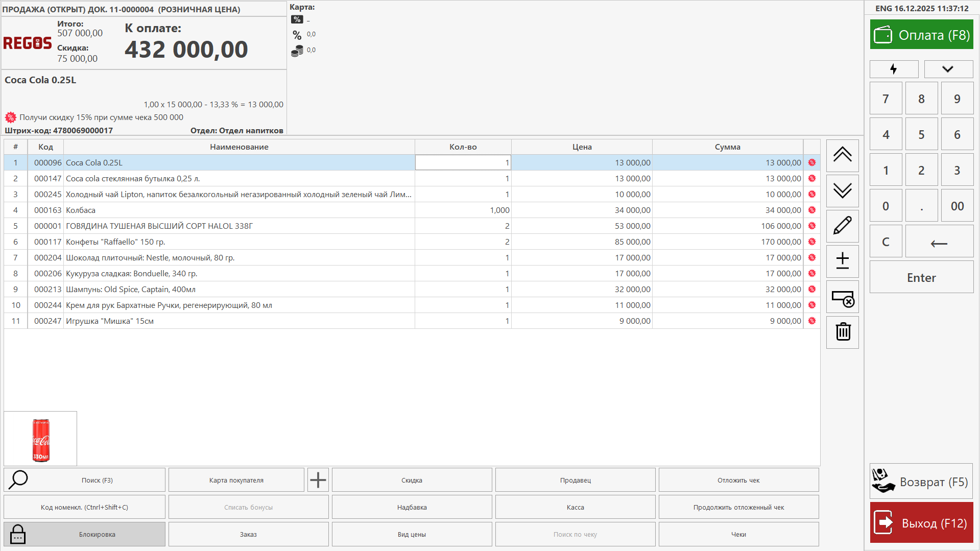The height and width of the screenshot is (551, 980).
Task: Expand the chevron down dropdown above keypad
Action: [948, 69]
